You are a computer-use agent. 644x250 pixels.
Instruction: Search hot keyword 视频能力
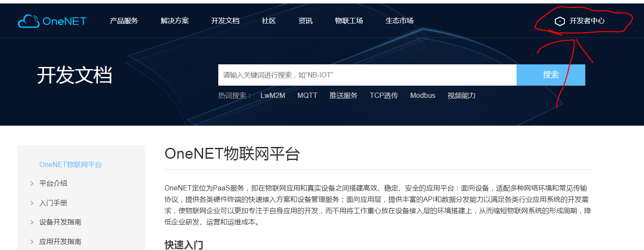point(461,95)
